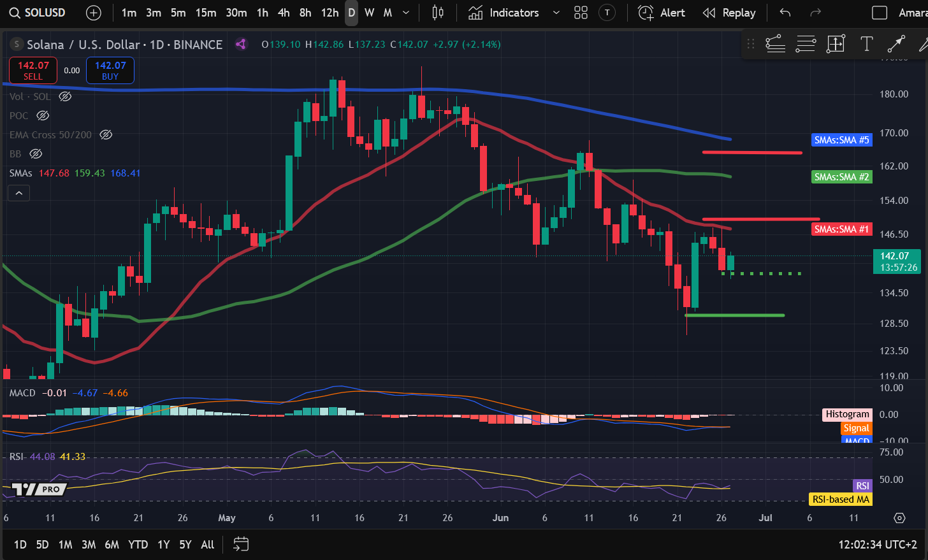Image resolution: width=928 pixels, height=560 pixels.
Task: Open symbol search for SOLUSD
Action: [x=37, y=13]
